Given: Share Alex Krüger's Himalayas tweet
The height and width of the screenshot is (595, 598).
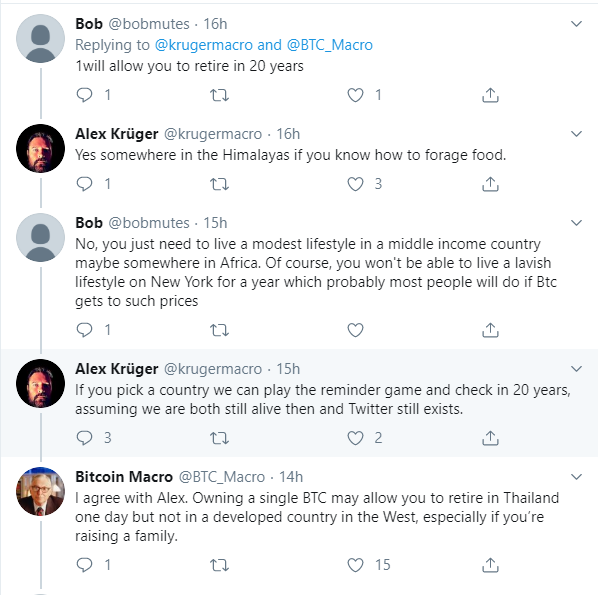Looking at the screenshot, I should tap(490, 184).
